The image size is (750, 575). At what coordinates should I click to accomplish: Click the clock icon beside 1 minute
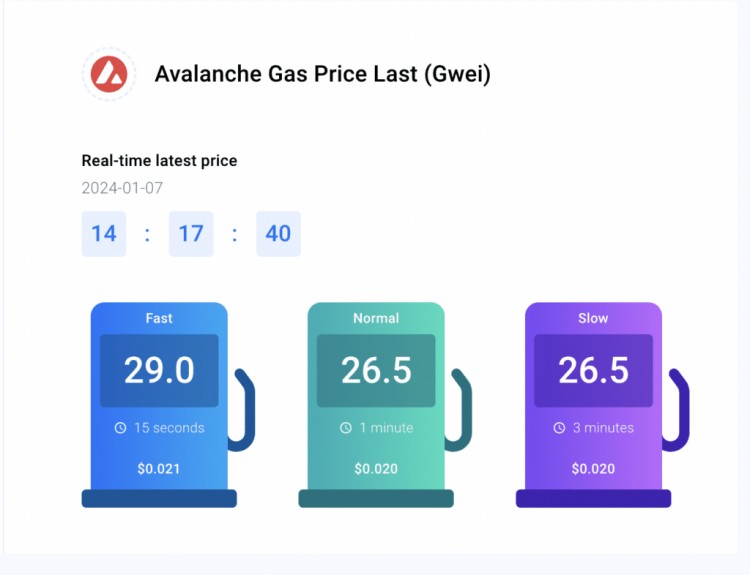[346, 428]
